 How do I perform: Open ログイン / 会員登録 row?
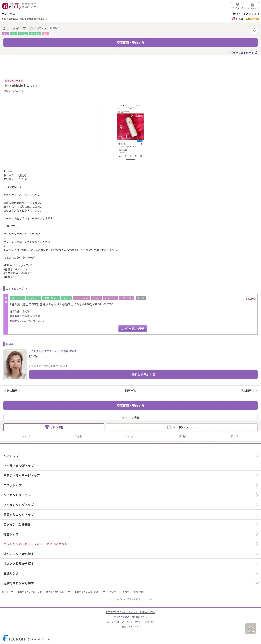(x=130, y=524)
